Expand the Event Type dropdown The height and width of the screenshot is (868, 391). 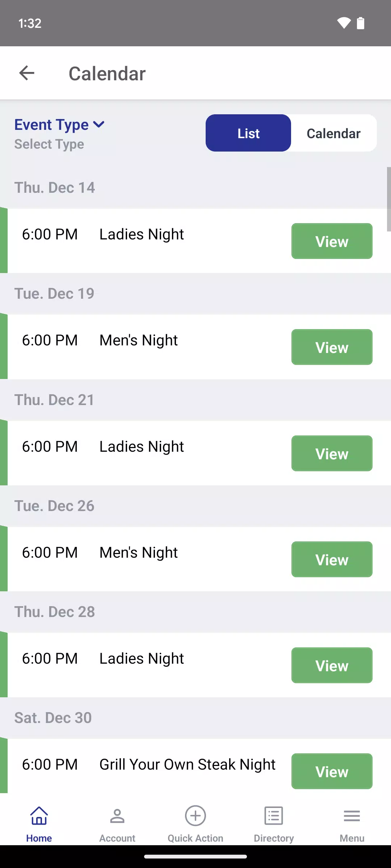tap(51, 125)
